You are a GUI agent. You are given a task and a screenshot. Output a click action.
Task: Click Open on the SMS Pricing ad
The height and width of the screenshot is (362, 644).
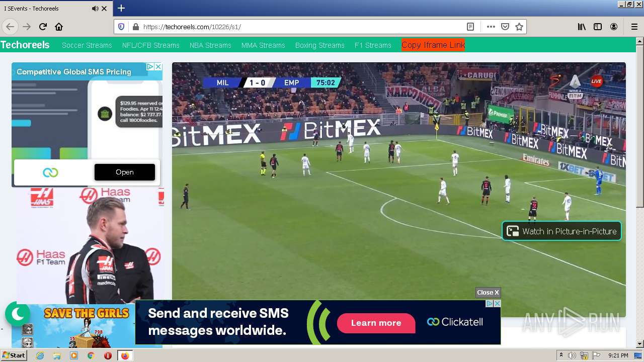(x=125, y=172)
